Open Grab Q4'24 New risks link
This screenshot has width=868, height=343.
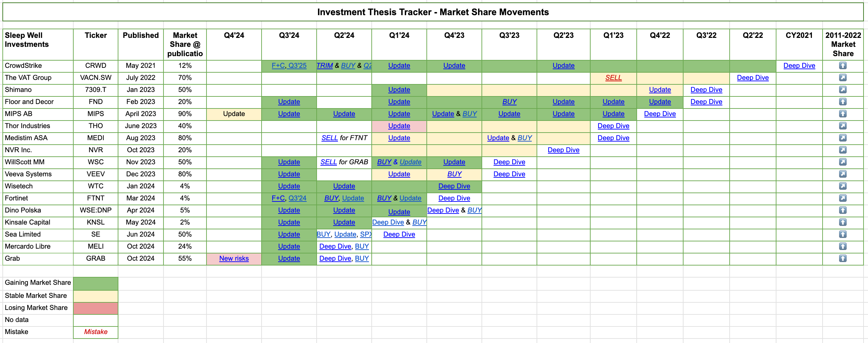point(234,258)
